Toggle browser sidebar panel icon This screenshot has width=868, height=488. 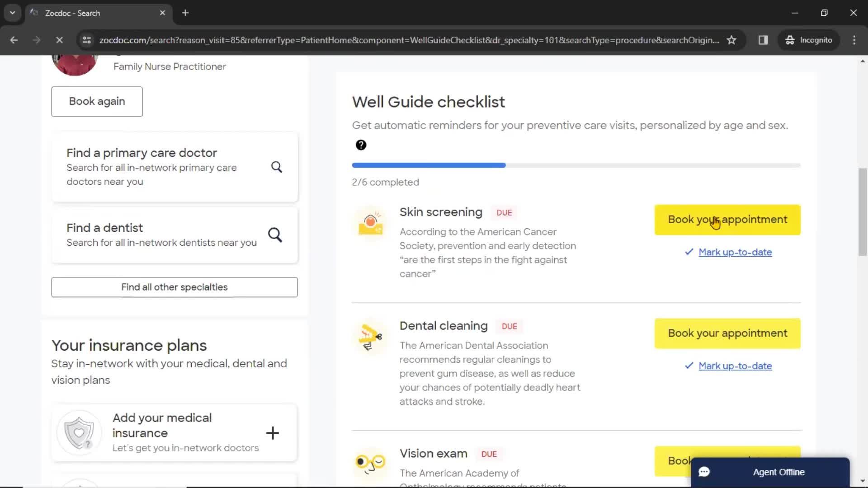coord(763,41)
